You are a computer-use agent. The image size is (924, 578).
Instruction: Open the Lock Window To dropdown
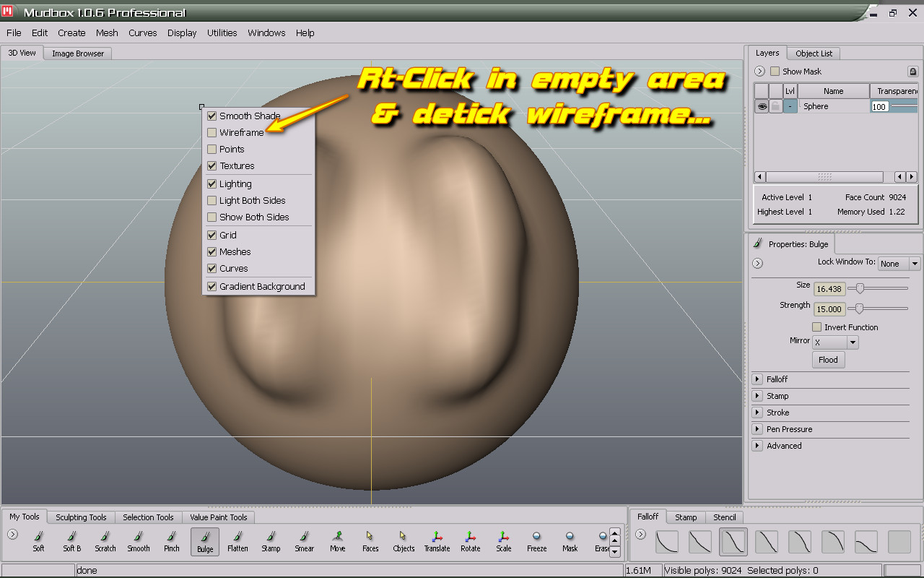tap(899, 264)
